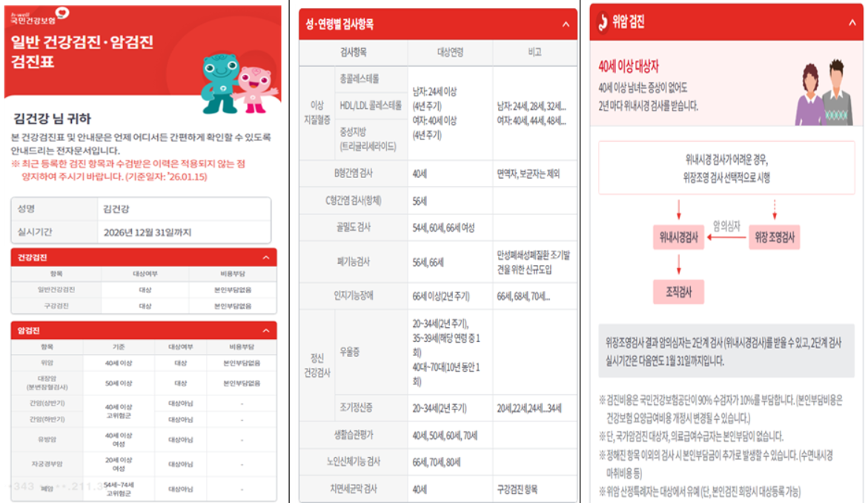The height and width of the screenshot is (503, 868).
Task: Click the 구강검진 row label
Action: [x=56, y=306]
